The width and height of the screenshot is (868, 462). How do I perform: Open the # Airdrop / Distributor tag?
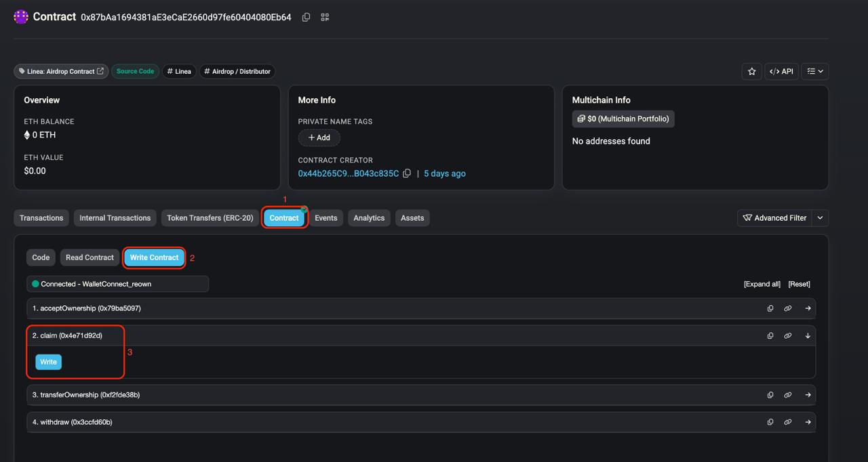click(x=237, y=71)
